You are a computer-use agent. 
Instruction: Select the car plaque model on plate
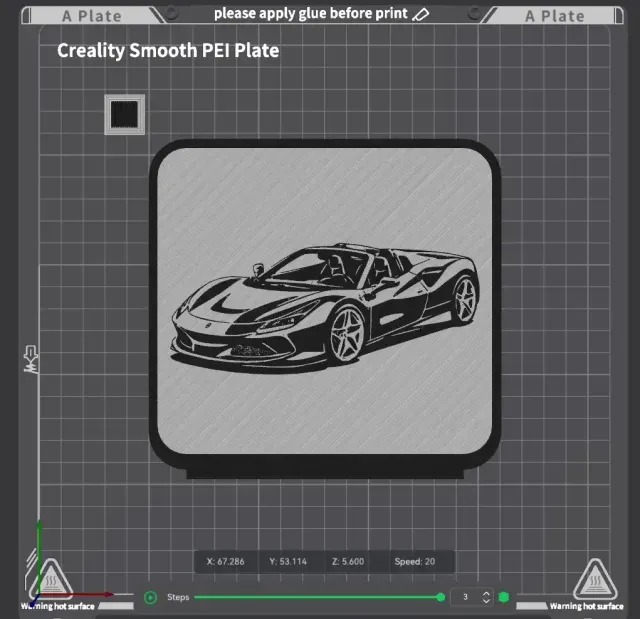(x=325, y=308)
